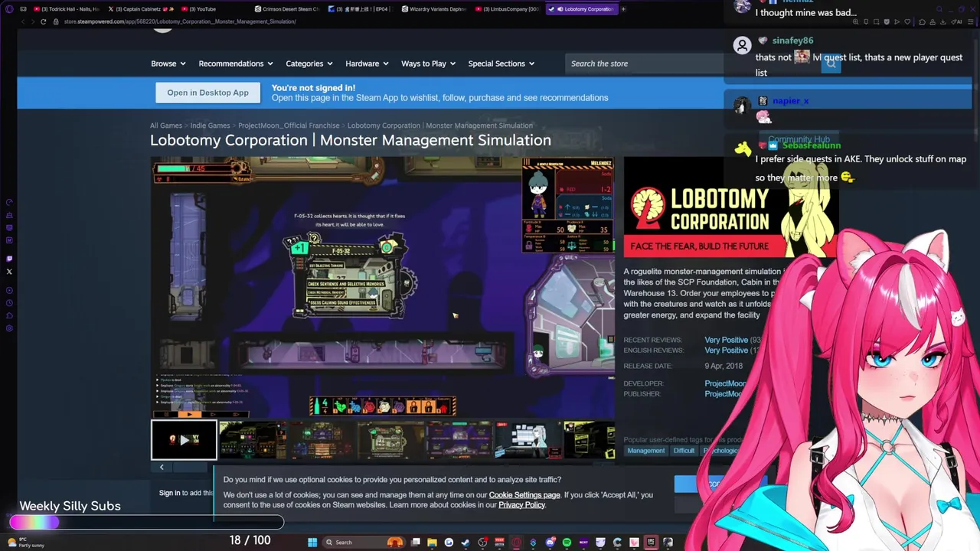Click the weather widget on taskbar
This screenshot has width=980, height=551.
point(27,543)
